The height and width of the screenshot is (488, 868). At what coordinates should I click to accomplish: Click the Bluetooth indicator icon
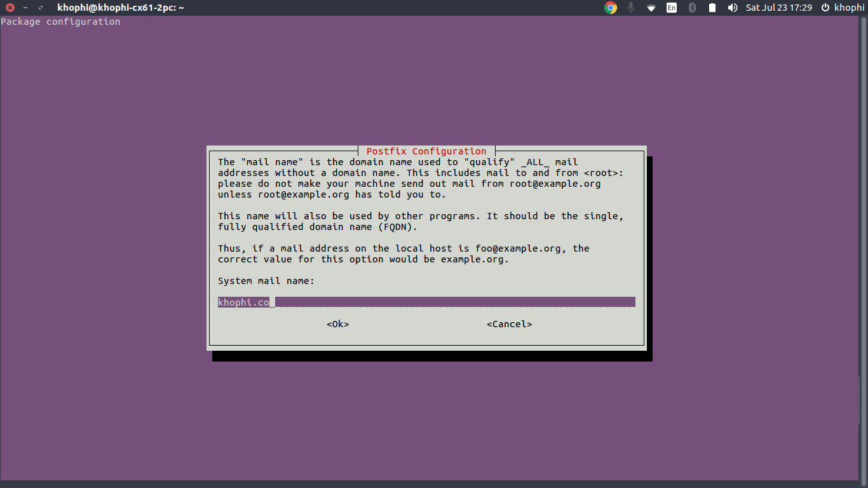point(693,8)
